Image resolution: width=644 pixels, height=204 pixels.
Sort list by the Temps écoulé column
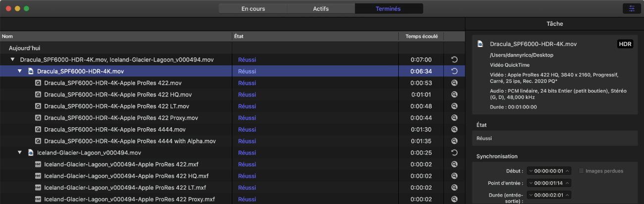[x=421, y=36]
